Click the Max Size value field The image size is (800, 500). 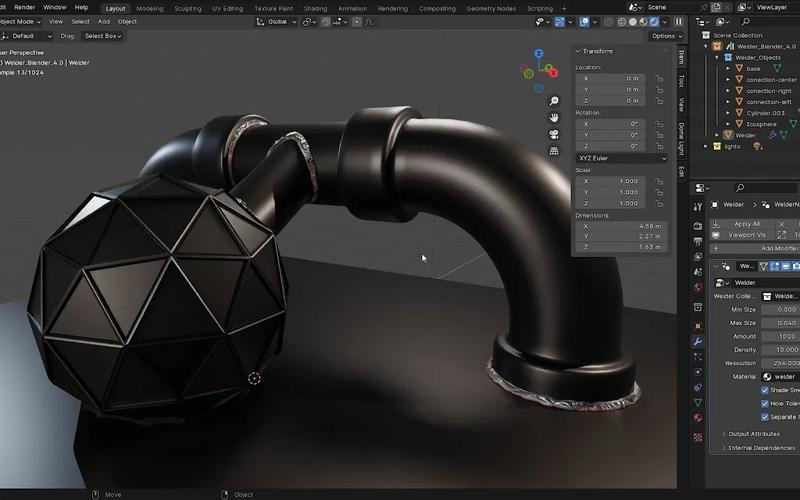[x=780, y=323]
